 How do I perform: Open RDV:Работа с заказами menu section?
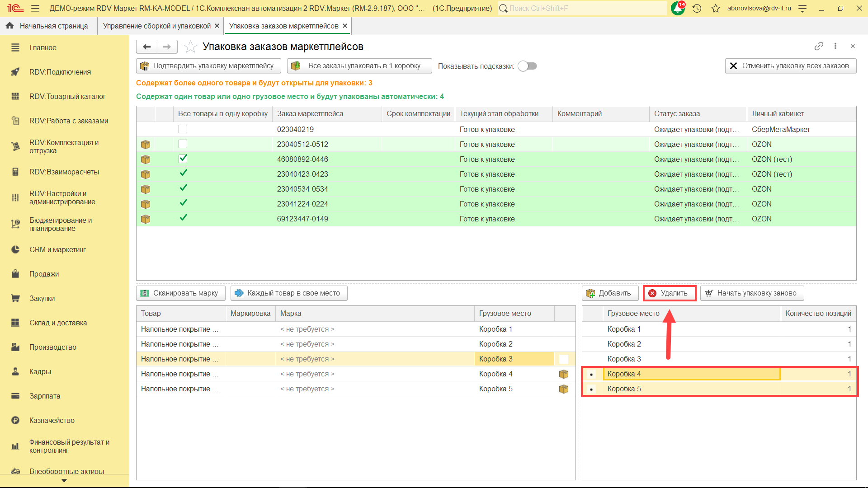69,121
